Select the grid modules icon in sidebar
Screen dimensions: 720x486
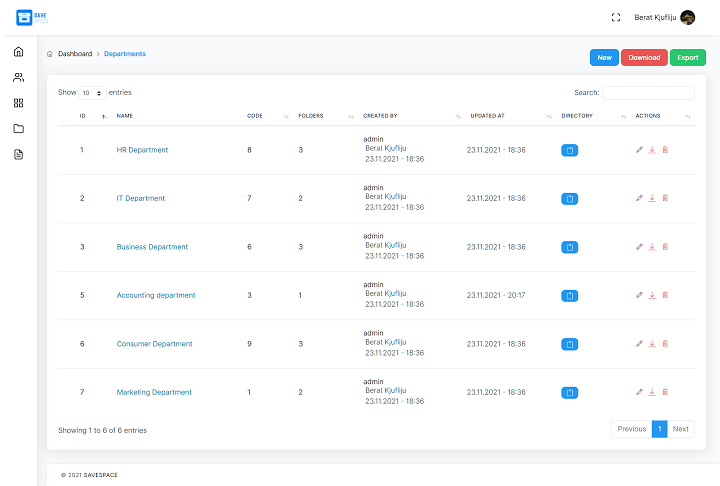click(18, 103)
